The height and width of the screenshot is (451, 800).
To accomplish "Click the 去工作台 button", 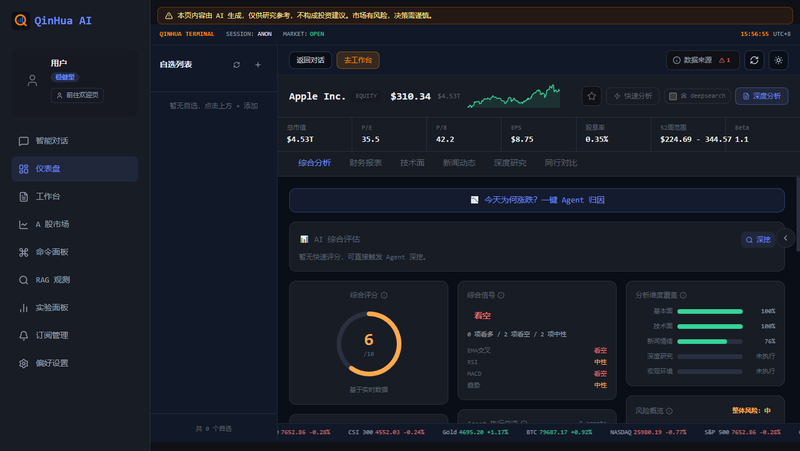I will 358,60.
